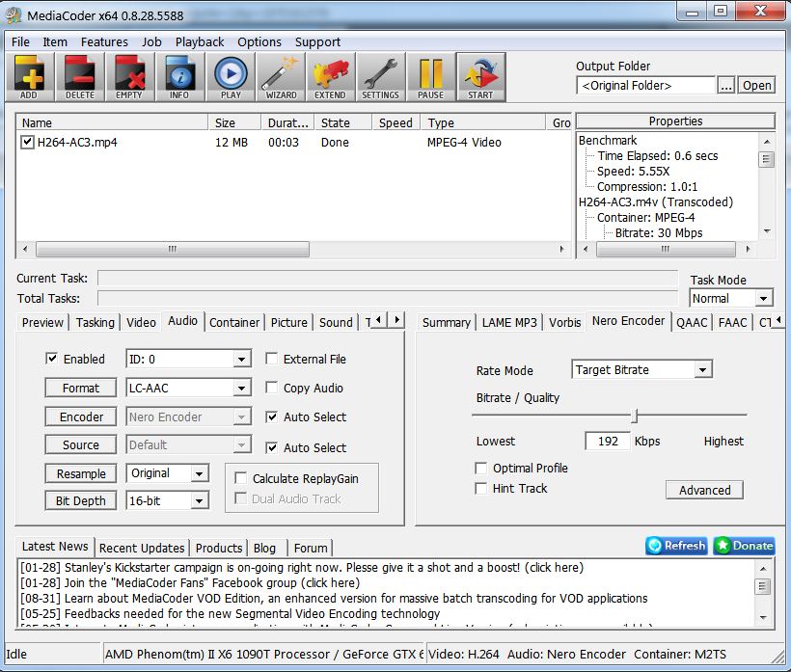Open Advanced Nero Encoder settings
The height and width of the screenshot is (672, 791).
point(704,490)
